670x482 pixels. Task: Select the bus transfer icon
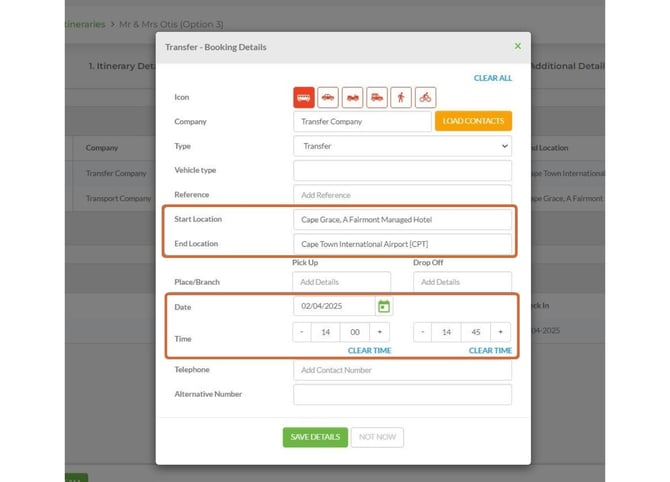tap(304, 97)
